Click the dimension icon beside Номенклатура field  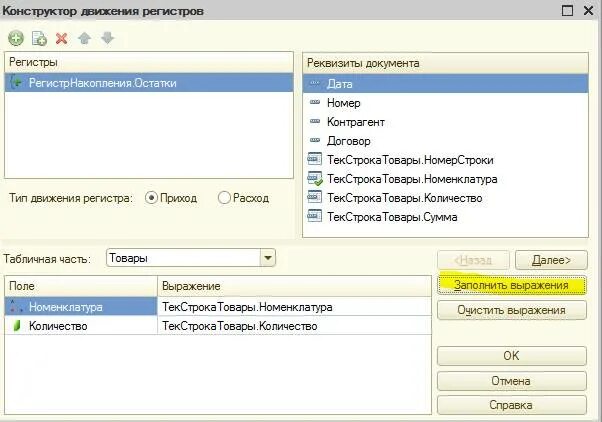pos(16,306)
